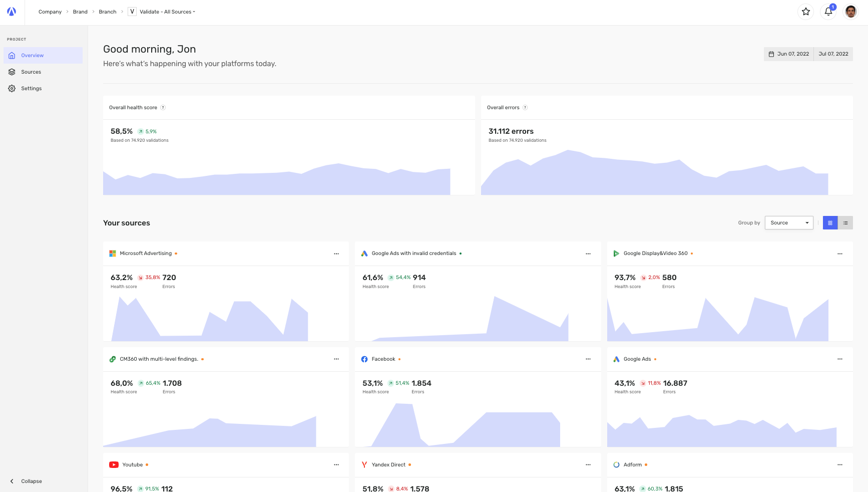The width and height of the screenshot is (868, 492).
Task: Click the Overall errors help icon
Action: 525,108
